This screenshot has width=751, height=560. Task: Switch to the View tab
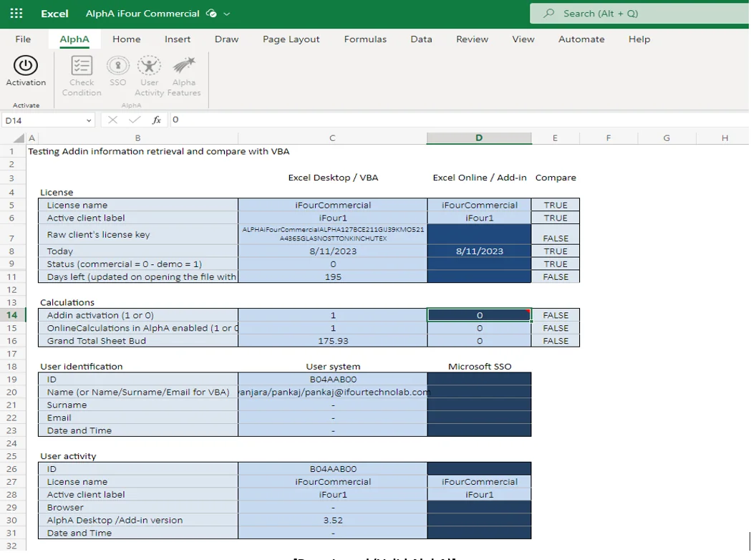(x=523, y=39)
